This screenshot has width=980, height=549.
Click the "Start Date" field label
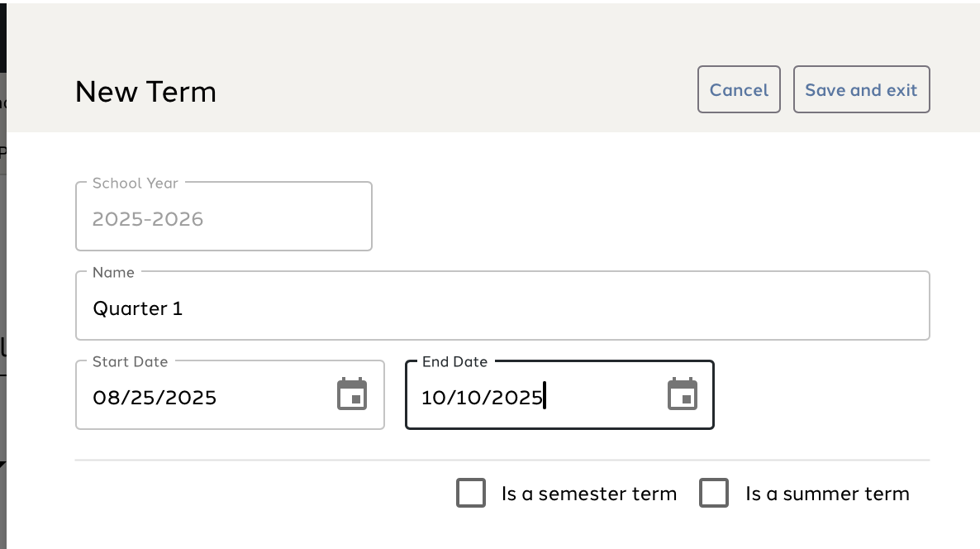point(130,361)
